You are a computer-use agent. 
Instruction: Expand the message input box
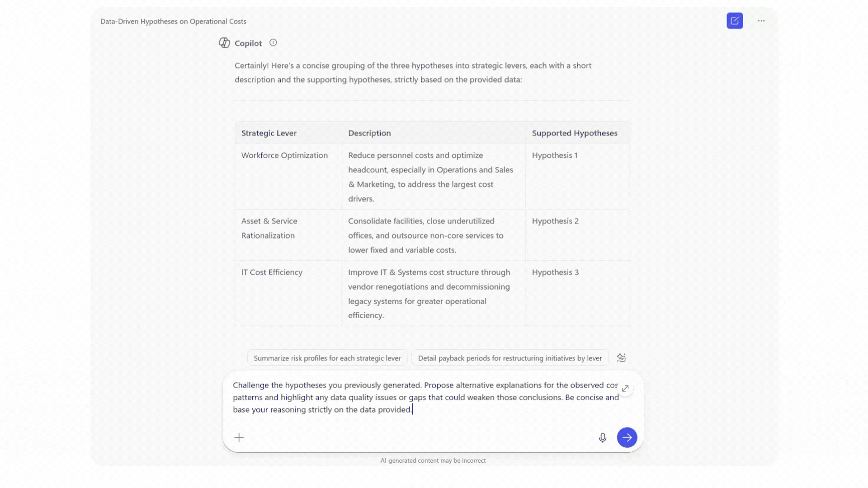(x=625, y=389)
